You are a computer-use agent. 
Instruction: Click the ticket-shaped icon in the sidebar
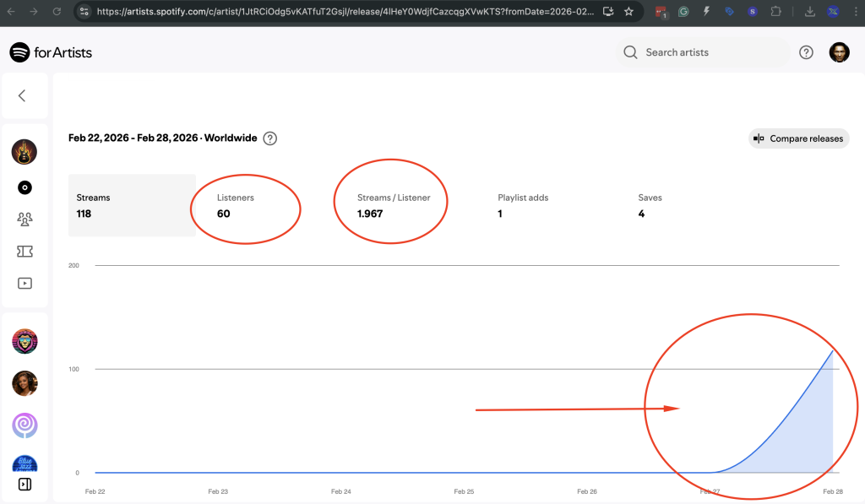tap(24, 252)
